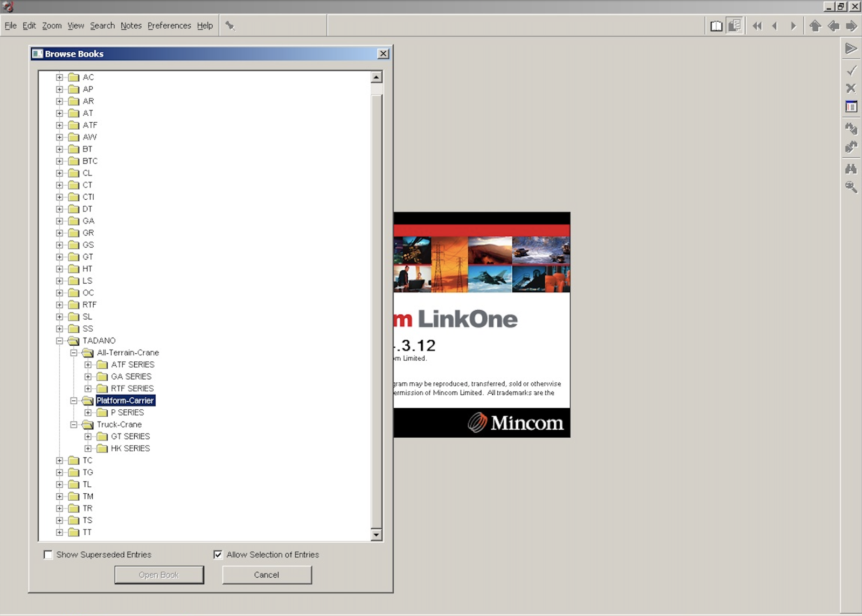This screenshot has height=616, width=862.
Task: Open the File menu
Action: 10,25
